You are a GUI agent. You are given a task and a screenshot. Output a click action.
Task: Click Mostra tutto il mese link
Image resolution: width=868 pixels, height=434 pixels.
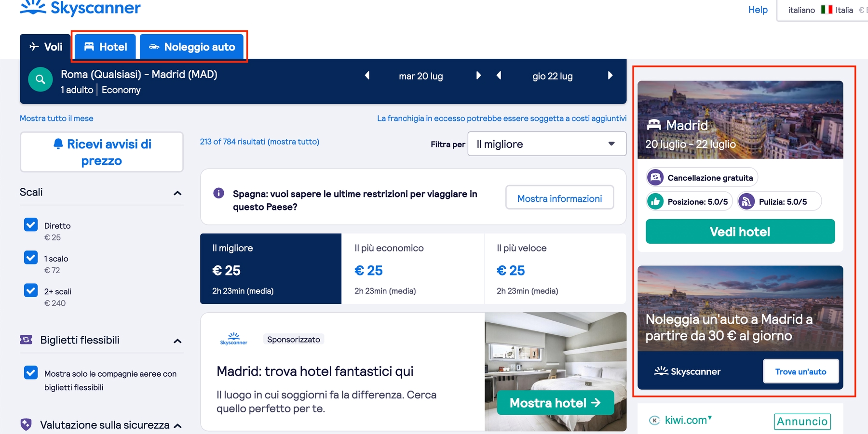[56, 118]
